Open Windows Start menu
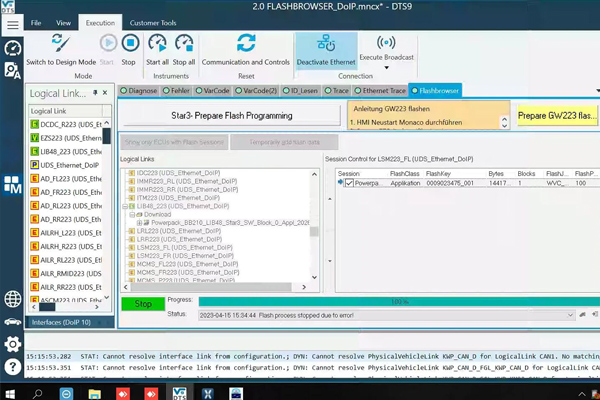Image resolution: width=600 pixels, height=400 pixels. (12, 390)
